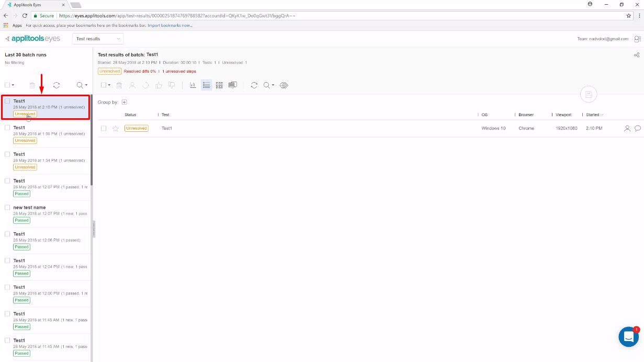Viewport: 644px width, 362px height.
Task: Refresh the test results with the toolbar icon
Action: pos(254,85)
